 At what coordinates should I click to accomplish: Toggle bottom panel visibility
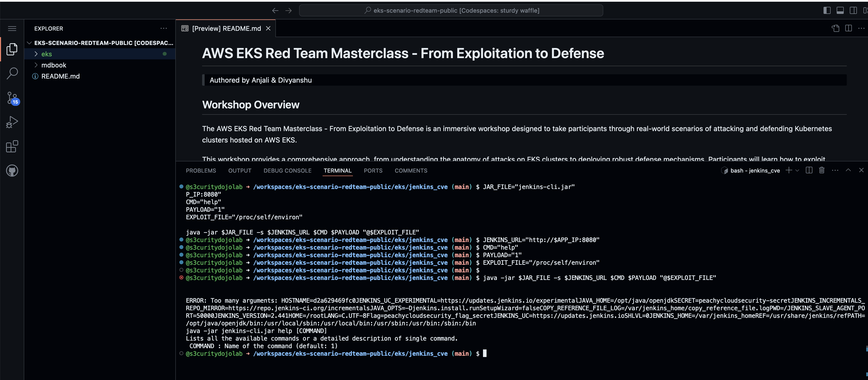click(840, 10)
